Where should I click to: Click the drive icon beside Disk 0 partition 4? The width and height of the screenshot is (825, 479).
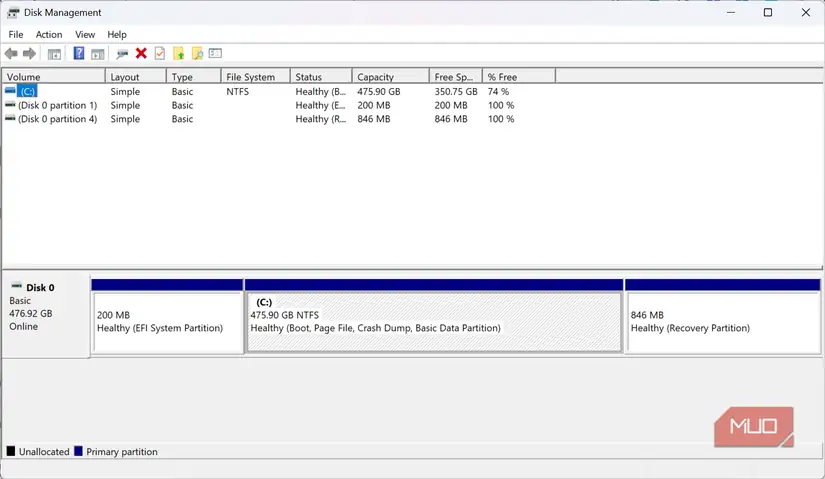coord(10,119)
